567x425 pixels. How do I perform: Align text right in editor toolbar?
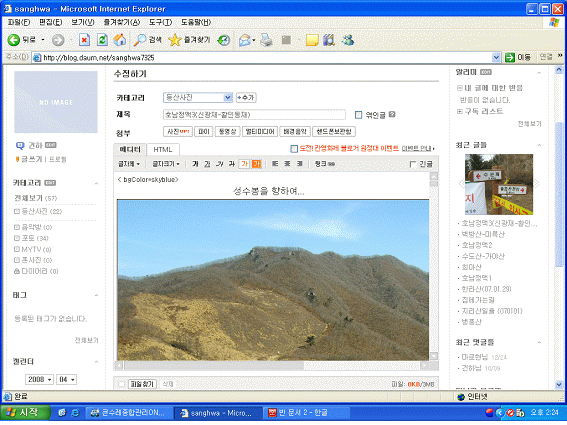299,164
